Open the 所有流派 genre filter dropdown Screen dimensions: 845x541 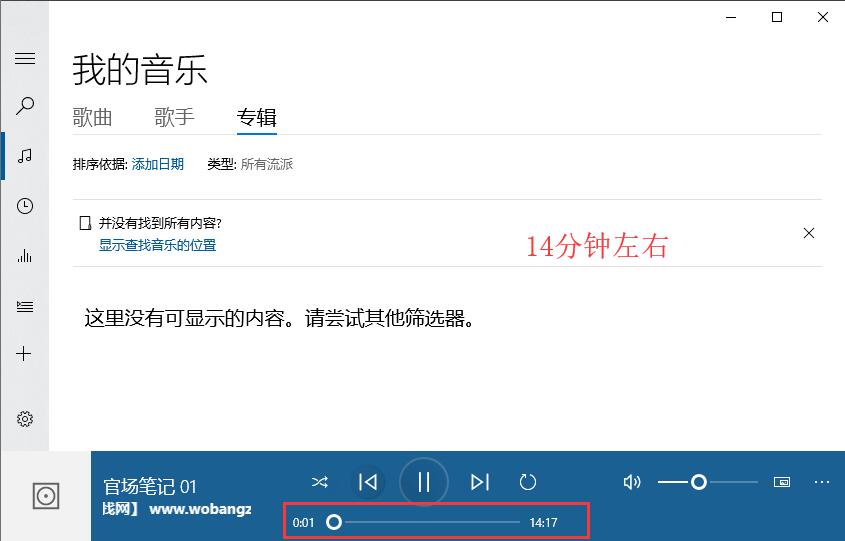[267, 164]
